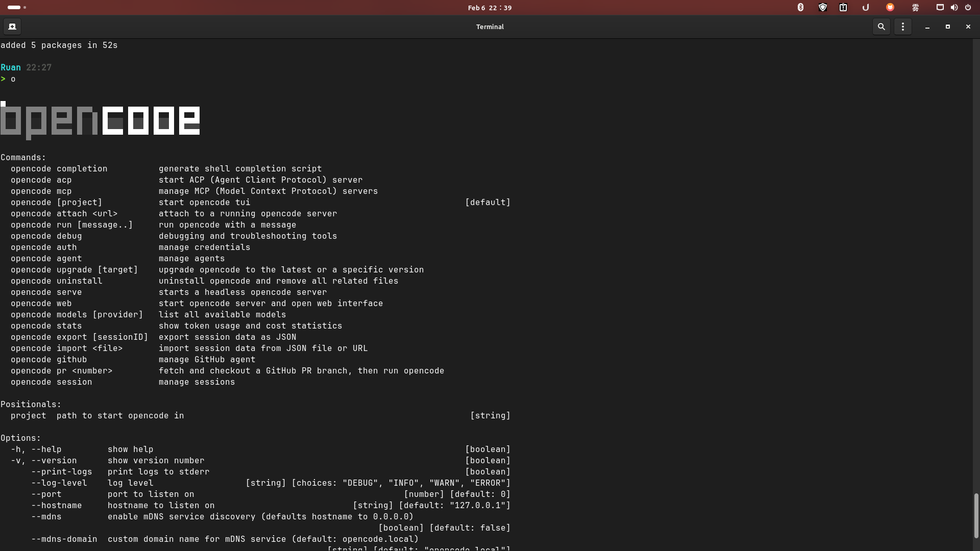Open the orange cat tray icon
Screen dimensions: 980x551
tap(890, 7)
